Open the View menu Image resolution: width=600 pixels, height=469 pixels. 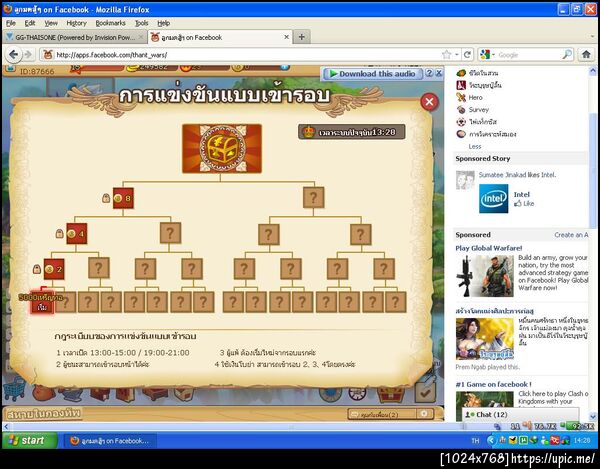[51, 23]
